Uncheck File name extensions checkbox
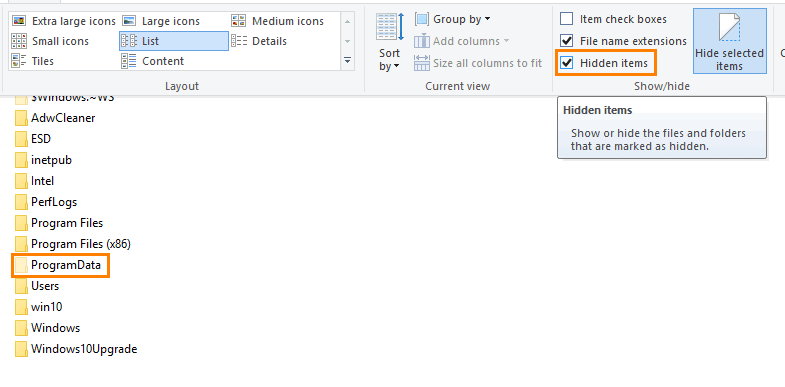The width and height of the screenshot is (785, 387). point(567,41)
